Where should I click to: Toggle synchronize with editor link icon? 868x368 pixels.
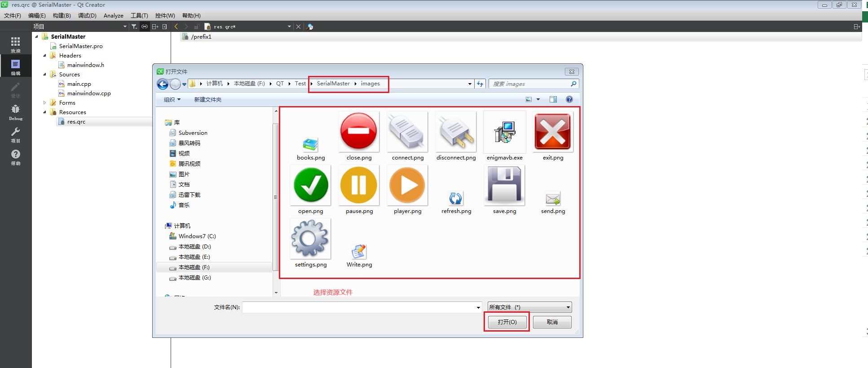pyautogui.click(x=144, y=27)
